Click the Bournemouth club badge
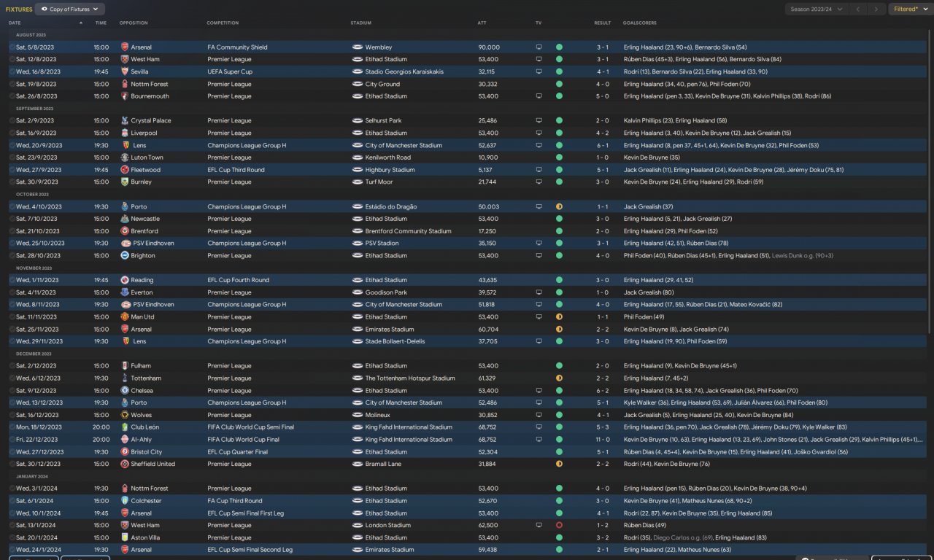 (x=125, y=96)
